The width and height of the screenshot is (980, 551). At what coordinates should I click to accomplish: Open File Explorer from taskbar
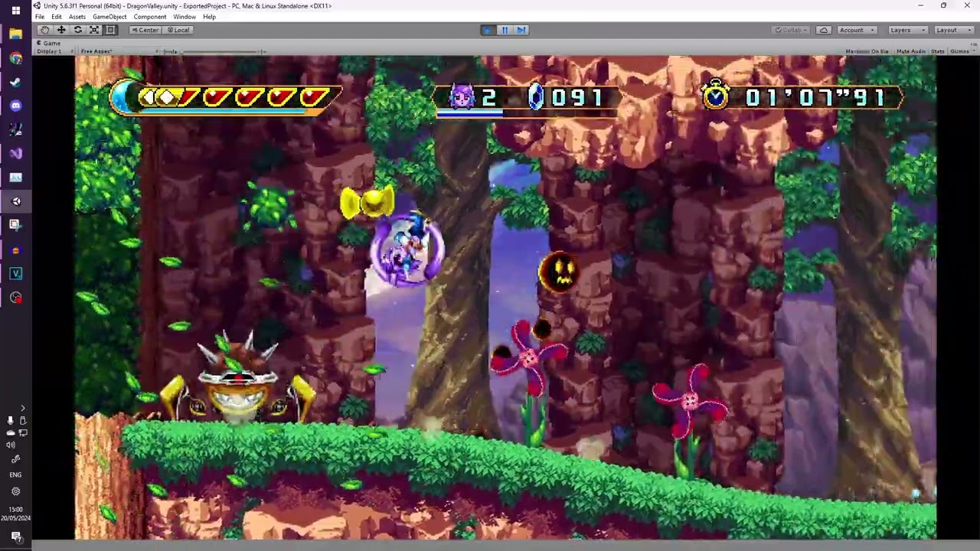coord(15,34)
